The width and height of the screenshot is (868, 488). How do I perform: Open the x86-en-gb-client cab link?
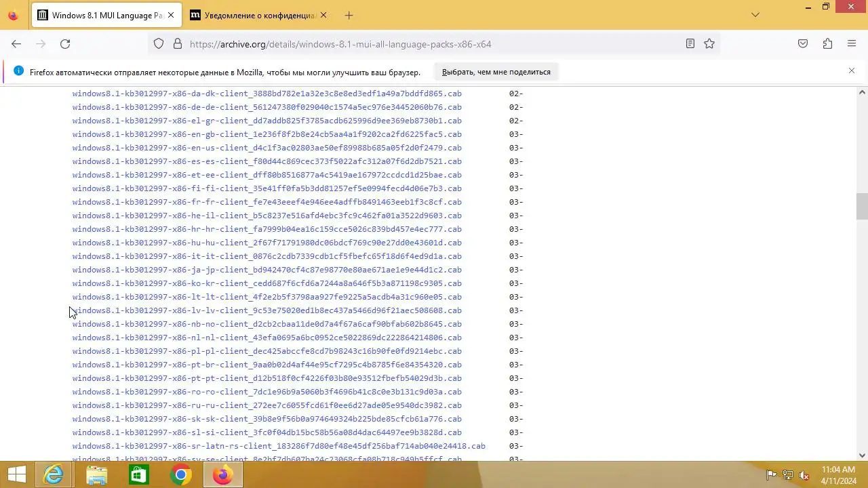[267, 134]
